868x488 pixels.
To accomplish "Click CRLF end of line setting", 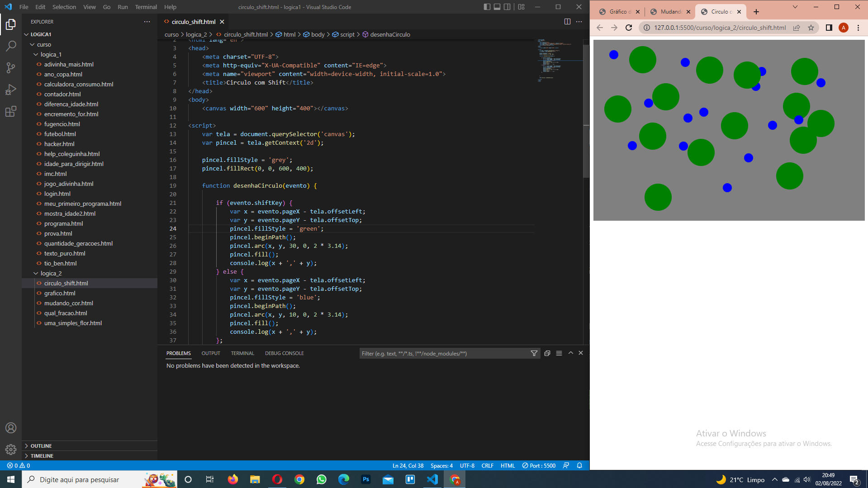I will pos(488,465).
